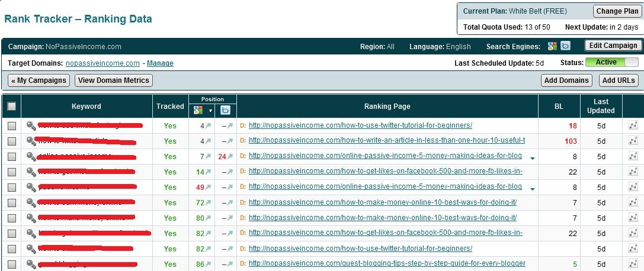Click keyword magnifier icon in position 49 row

(x=31, y=187)
